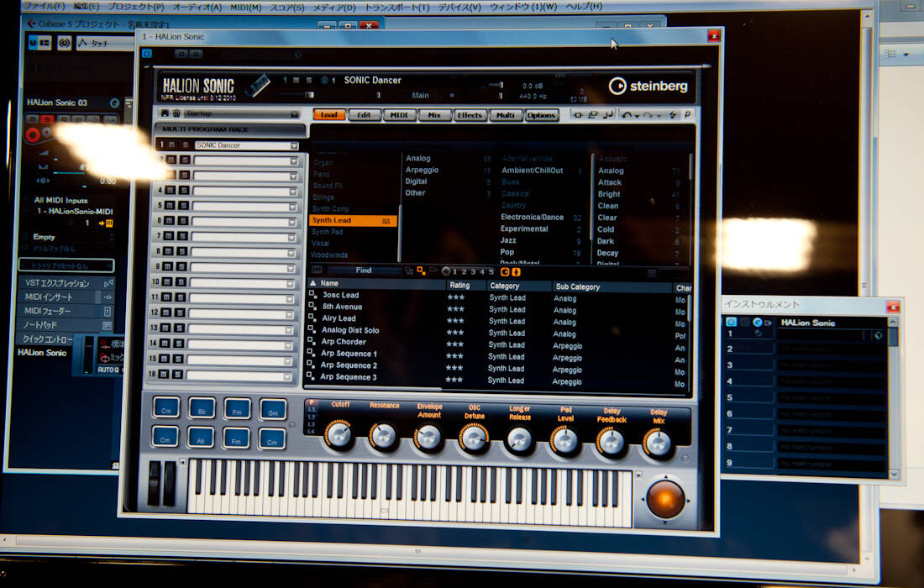Expand the VST expression section in the inspector
The image size is (924, 588).
(66, 283)
